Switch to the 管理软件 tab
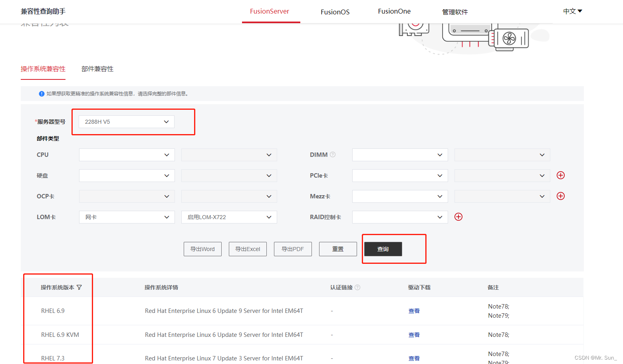This screenshot has height=364, width=623. pos(455,12)
